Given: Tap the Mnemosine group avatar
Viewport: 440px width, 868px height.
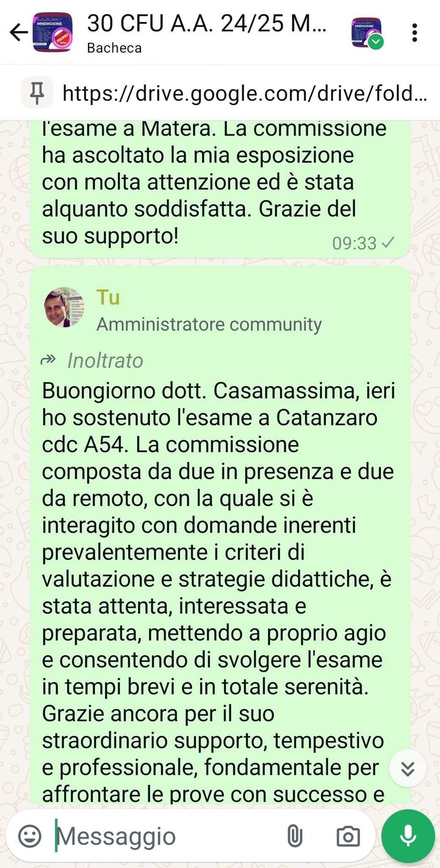Looking at the screenshot, I should click(53, 33).
